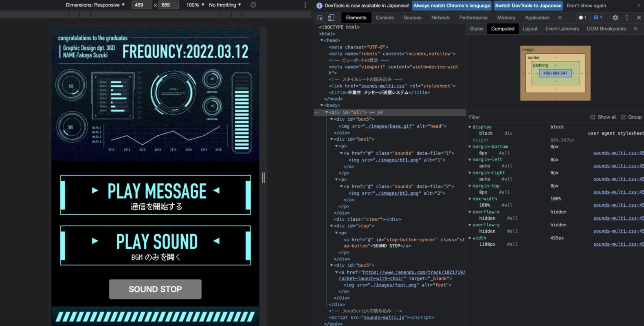Toggle the device toolbar icon
644x326 pixels.
331,18
